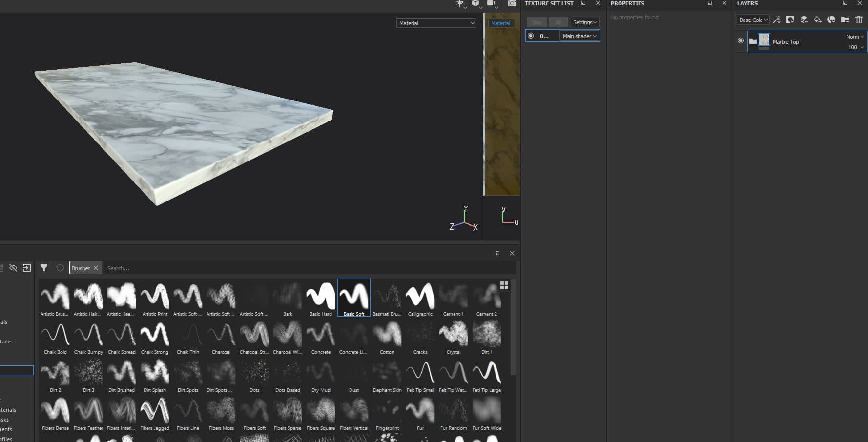868x442 pixels.
Task: Select the Calligraphic brush
Action: click(420, 298)
